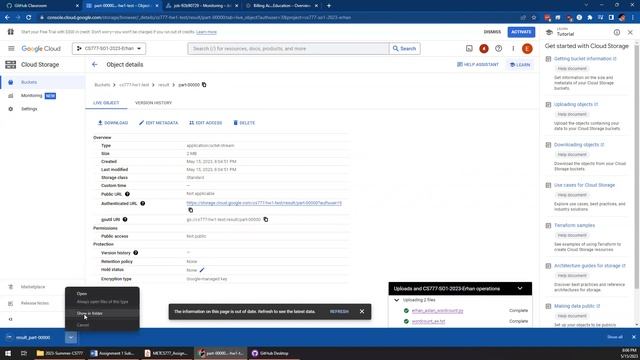Open the Help Assistant
640x360 pixels.
tap(478, 64)
